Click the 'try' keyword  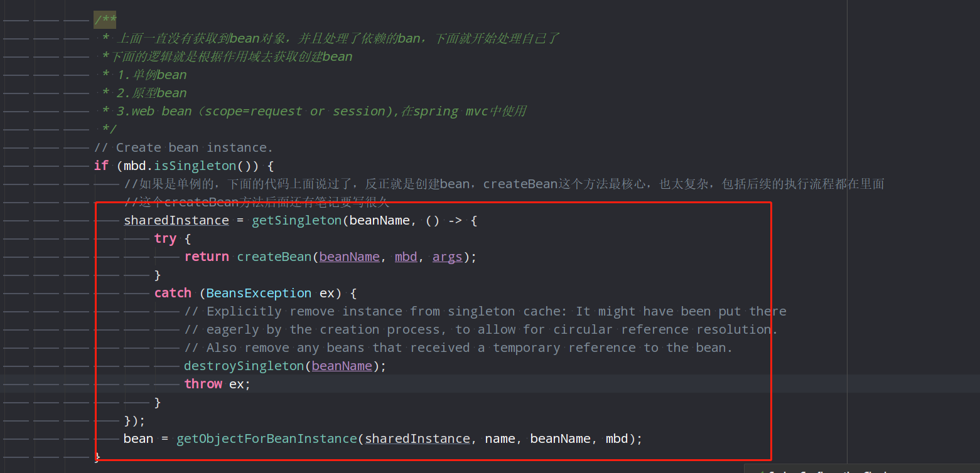pyautogui.click(x=165, y=239)
